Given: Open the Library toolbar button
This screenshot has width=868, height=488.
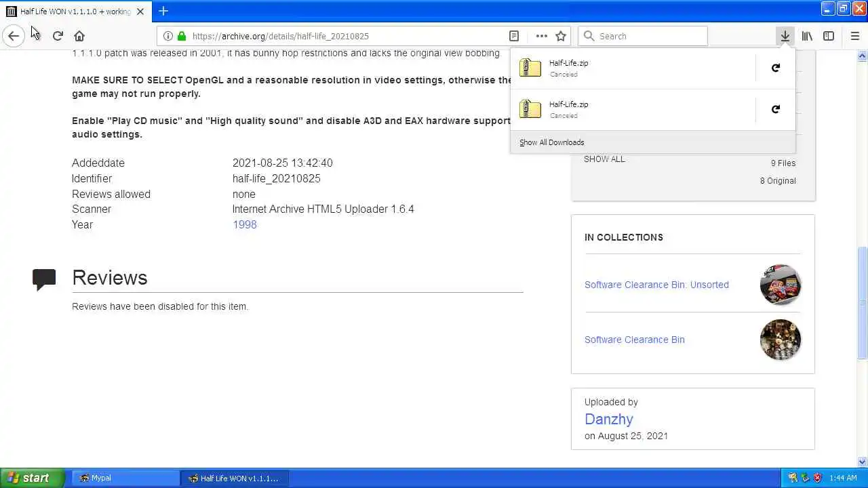Looking at the screenshot, I should coord(807,36).
